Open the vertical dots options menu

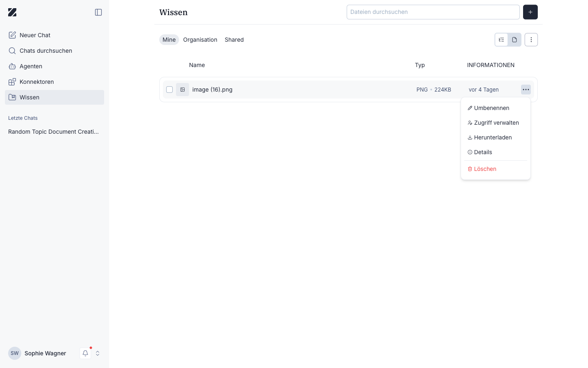tap(531, 40)
